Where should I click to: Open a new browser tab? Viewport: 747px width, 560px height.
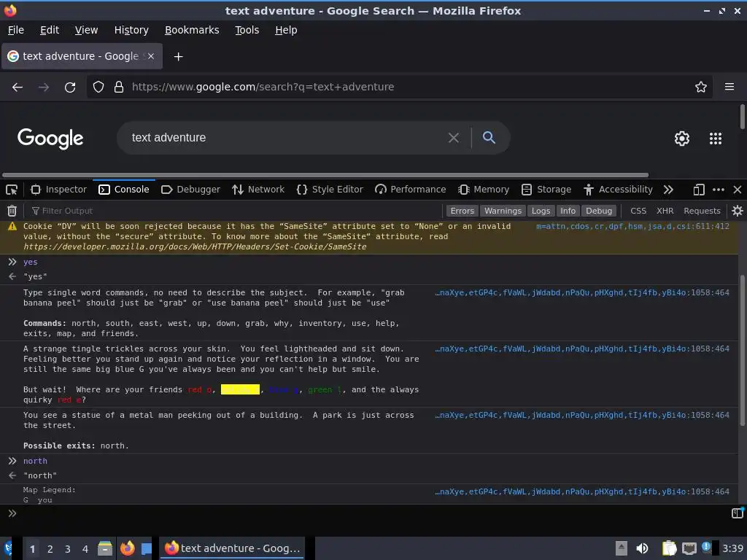click(x=178, y=57)
